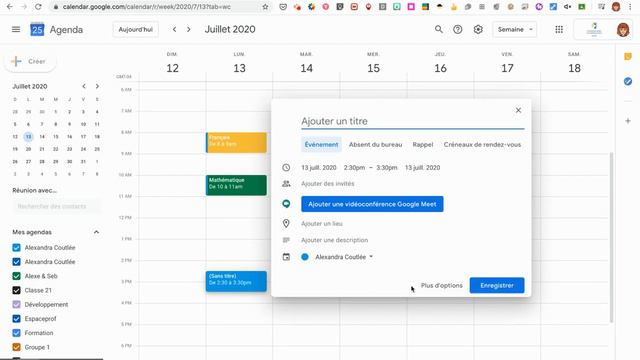Reload the page in browser
The width and height of the screenshot is (640, 360).
38,7
